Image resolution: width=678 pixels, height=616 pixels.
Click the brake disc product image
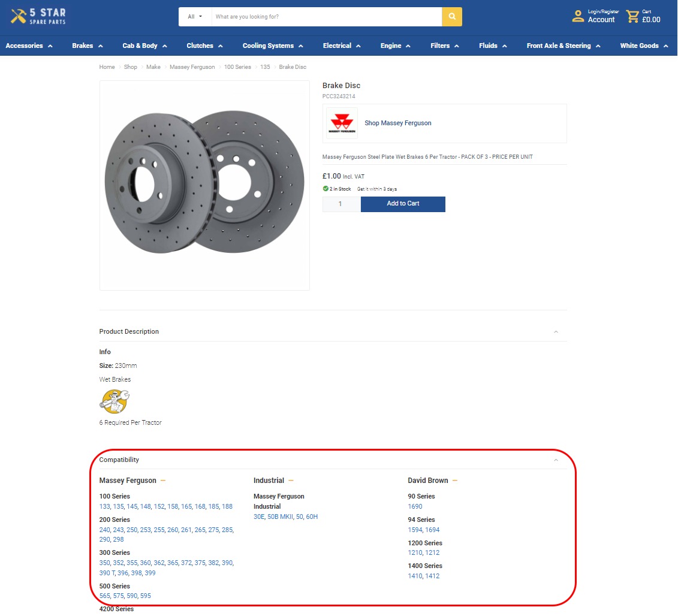[204, 185]
